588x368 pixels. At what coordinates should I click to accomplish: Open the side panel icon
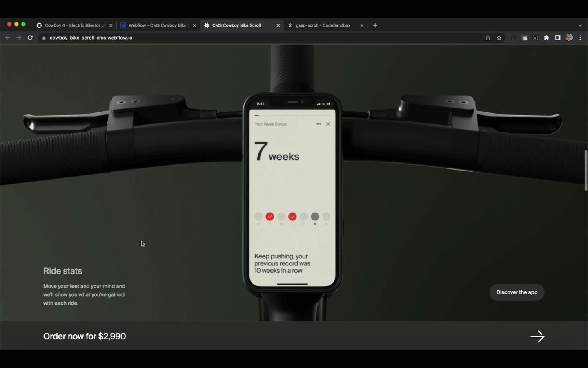558,38
